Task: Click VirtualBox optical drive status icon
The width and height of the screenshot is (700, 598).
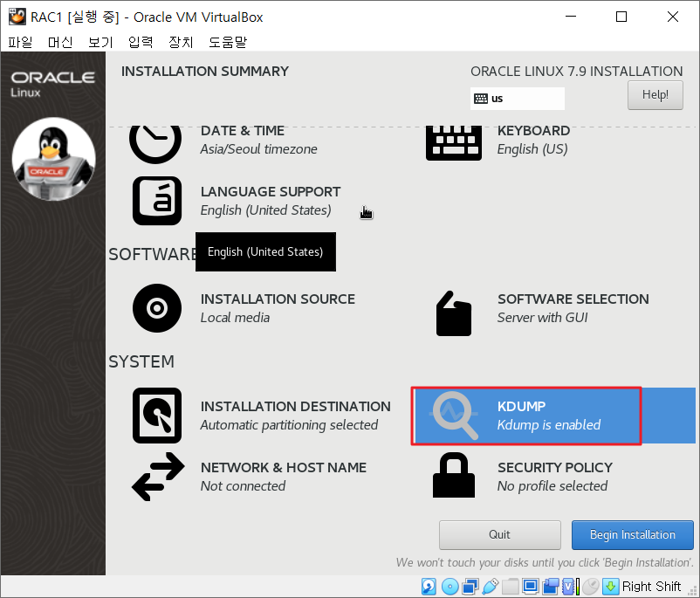Action: click(450, 587)
